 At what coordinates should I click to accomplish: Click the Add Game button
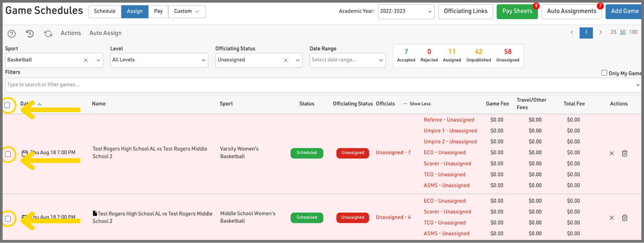pyautogui.click(x=624, y=11)
